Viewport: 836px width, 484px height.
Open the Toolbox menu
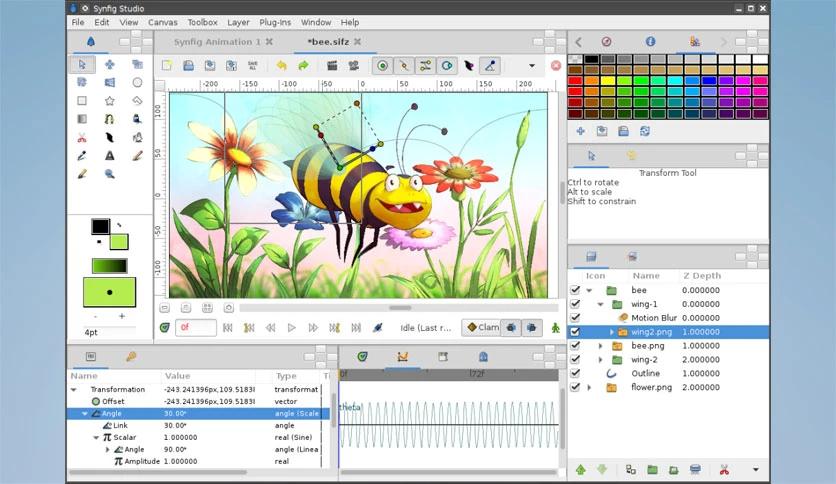coord(202,22)
